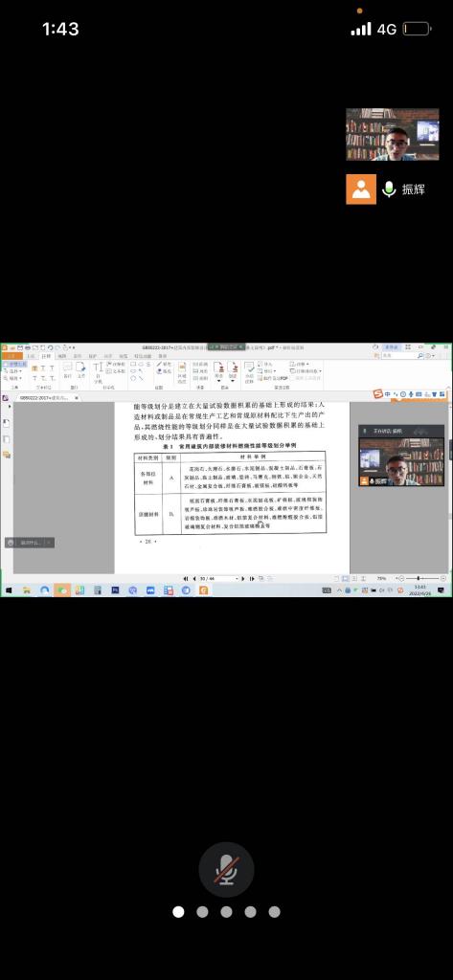Go to the previous page using the navigation arrow
Image resolution: width=453 pixels, height=980 pixels.
tap(193, 579)
